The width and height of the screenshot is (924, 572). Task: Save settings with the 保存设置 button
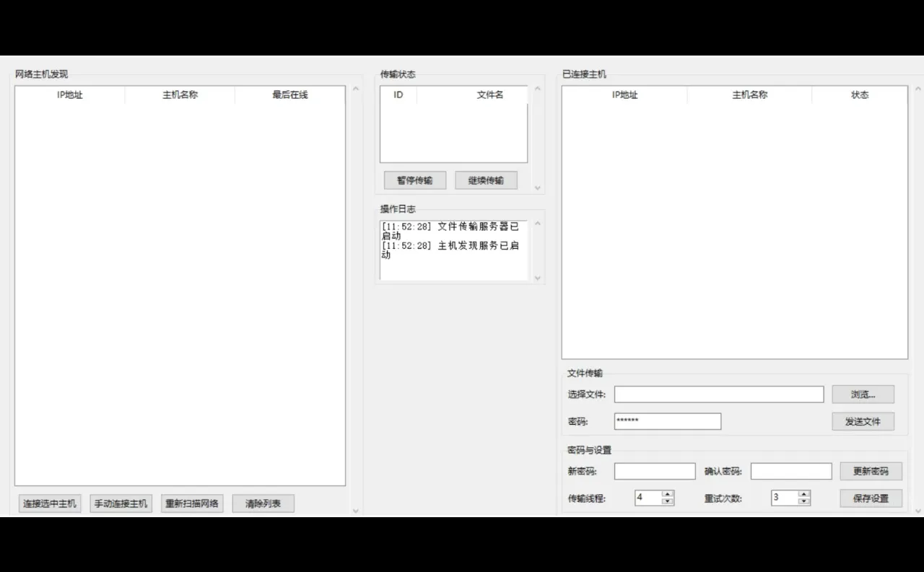pyautogui.click(x=871, y=498)
